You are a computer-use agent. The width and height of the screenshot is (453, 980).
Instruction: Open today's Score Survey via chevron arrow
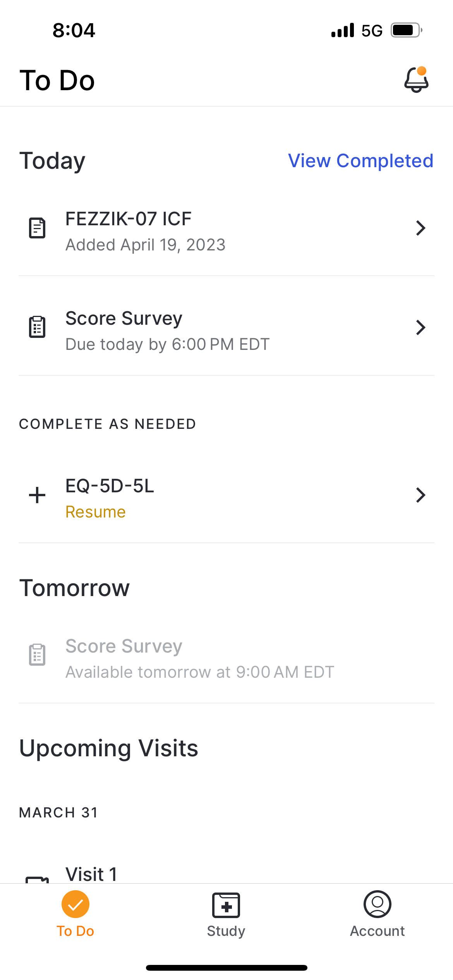tap(420, 327)
